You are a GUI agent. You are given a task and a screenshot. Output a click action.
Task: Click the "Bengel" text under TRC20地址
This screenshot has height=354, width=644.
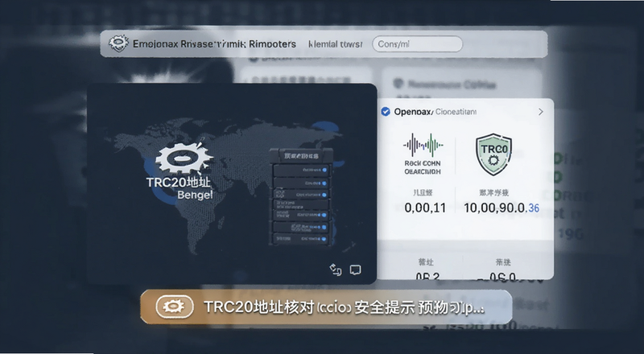[x=195, y=195]
